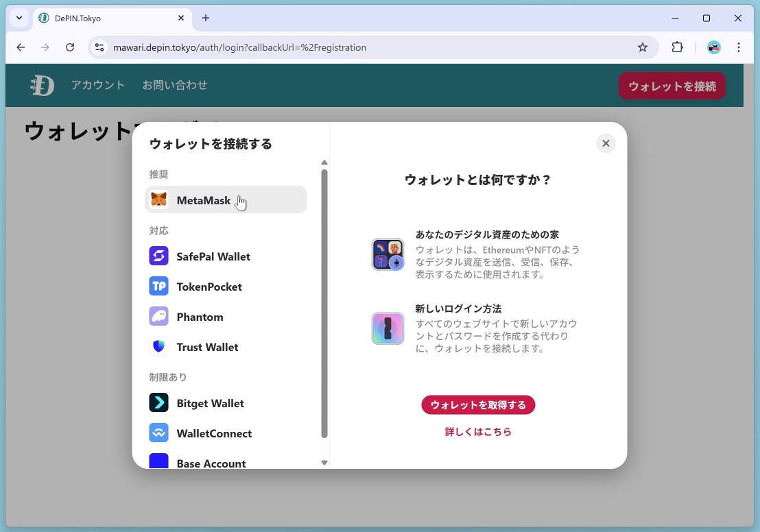Open the browser Extensions puzzle icon
Image resolution: width=760 pixels, height=532 pixels.
click(x=677, y=47)
